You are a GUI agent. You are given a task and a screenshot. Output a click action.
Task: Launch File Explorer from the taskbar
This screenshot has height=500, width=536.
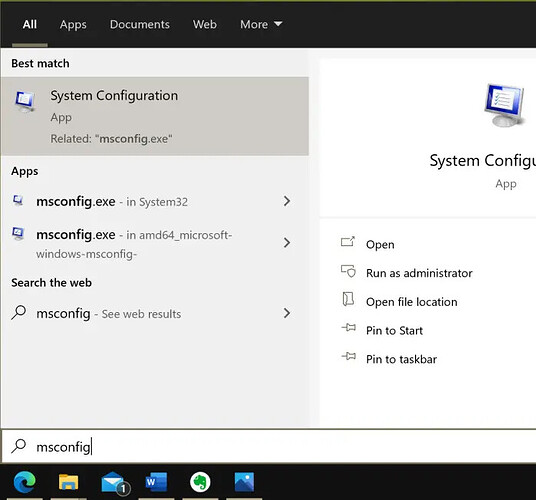coord(68,482)
